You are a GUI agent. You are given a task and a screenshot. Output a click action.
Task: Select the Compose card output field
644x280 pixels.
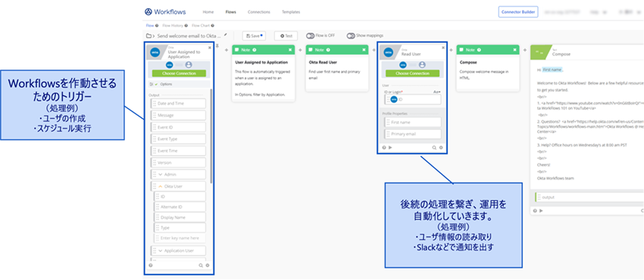click(589, 198)
